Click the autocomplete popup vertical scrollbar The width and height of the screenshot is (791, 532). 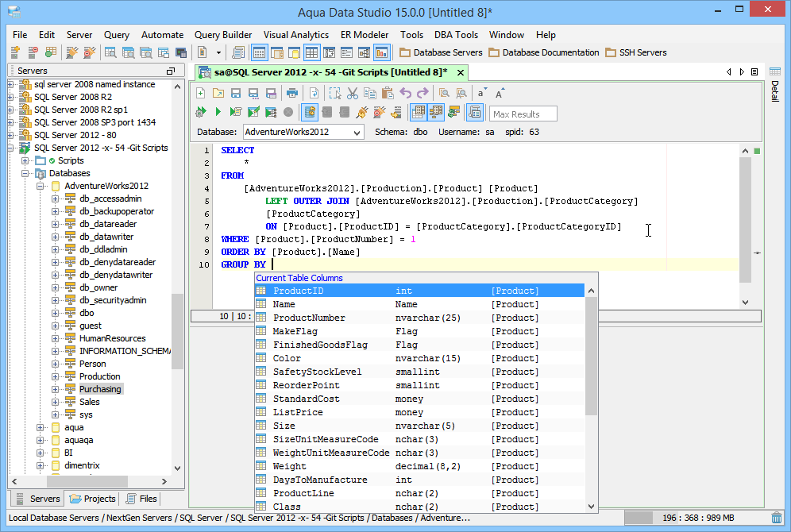pyautogui.click(x=591, y=357)
